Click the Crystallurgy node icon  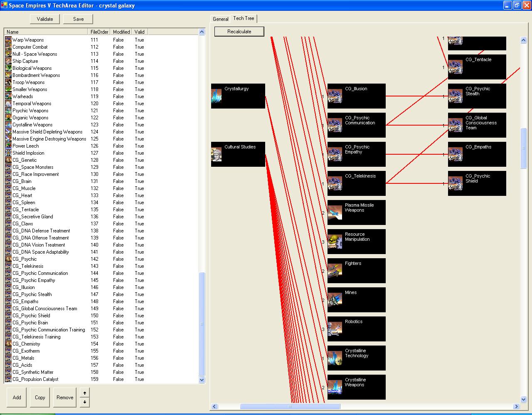click(217, 96)
